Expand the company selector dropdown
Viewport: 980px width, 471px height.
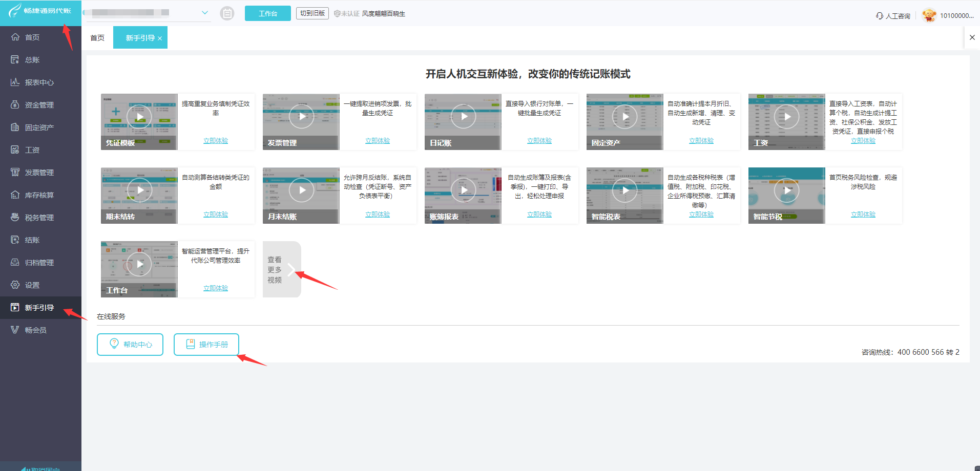click(x=204, y=13)
